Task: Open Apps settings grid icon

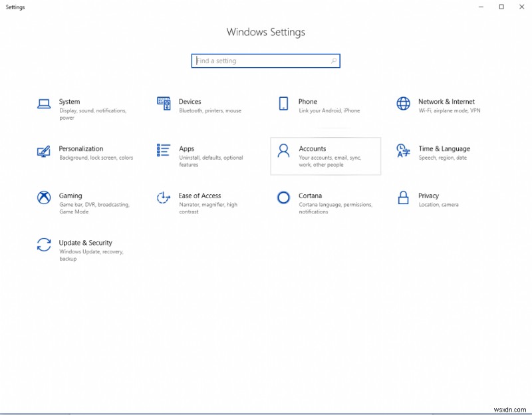Action: click(164, 150)
